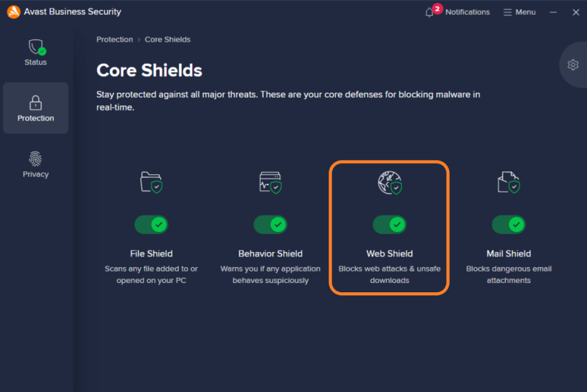Open the settings gear icon
Image resolution: width=587 pixels, height=392 pixels.
(x=573, y=65)
